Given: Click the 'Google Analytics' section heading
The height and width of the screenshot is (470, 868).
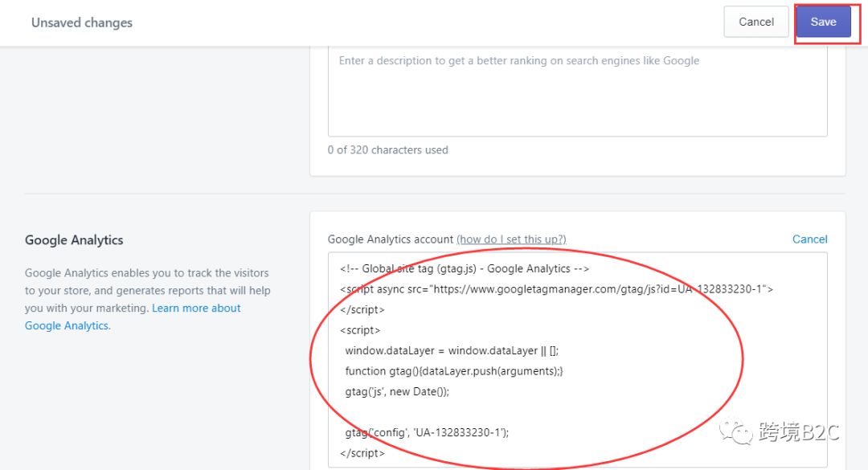Looking at the screenshot, I should (x=74, y=239).
